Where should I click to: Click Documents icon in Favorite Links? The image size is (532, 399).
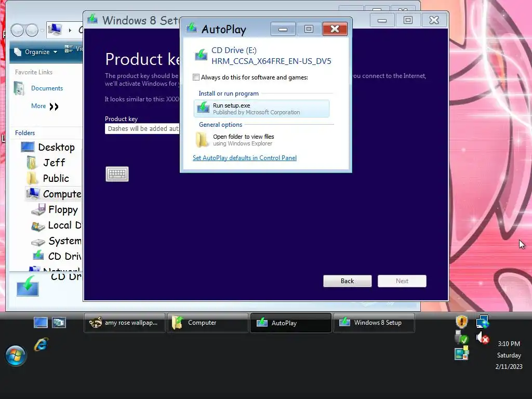tap(19, 88)
